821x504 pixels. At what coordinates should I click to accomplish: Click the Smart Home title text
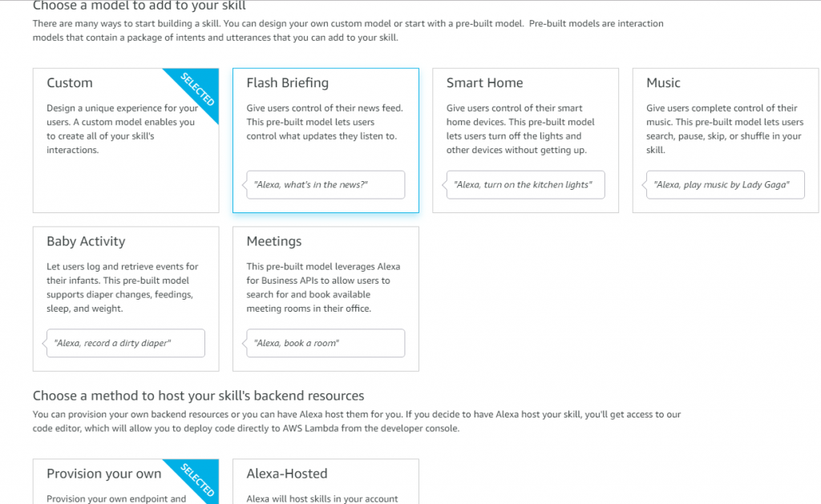[484, 83]
